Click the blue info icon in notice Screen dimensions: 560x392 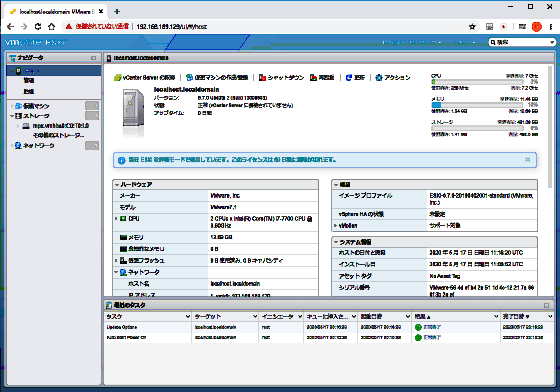(121, 160)
